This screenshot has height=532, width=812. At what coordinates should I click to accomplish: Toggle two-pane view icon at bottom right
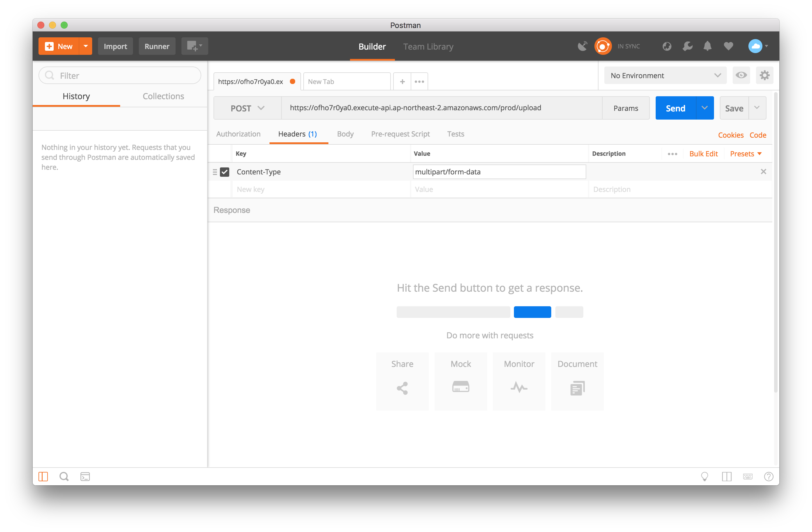click(x=727, y=476)
